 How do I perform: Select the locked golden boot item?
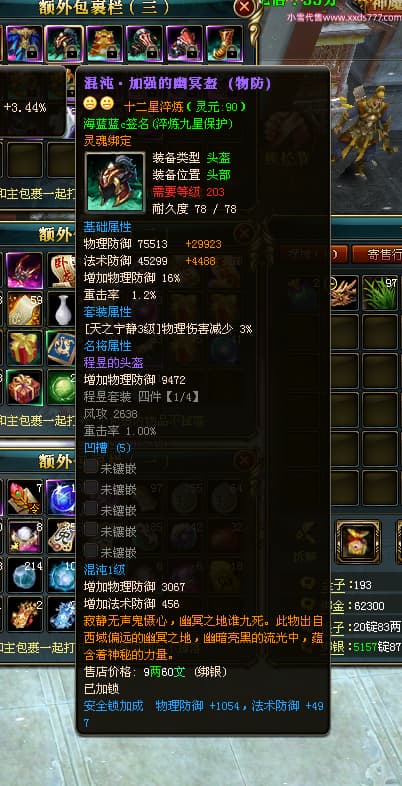click(x=224, y=44)
